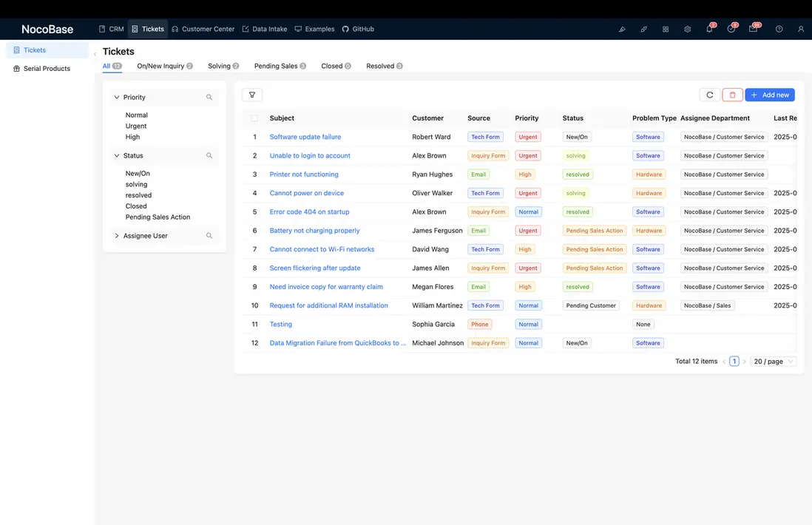Image resolution: width=812 pixels, height=525 pixels.
Task: Expand the Assignee User filter section
Action: pyautogui.click(x=117, y=235)
